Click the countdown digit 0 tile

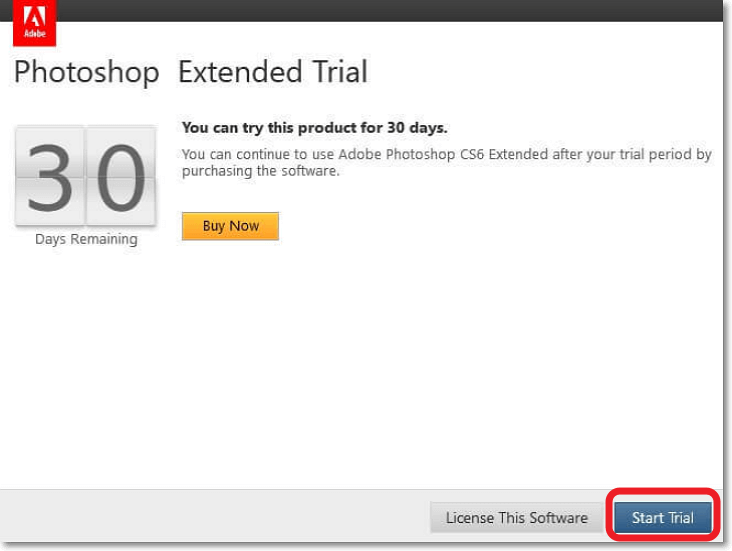click(121, 176)
